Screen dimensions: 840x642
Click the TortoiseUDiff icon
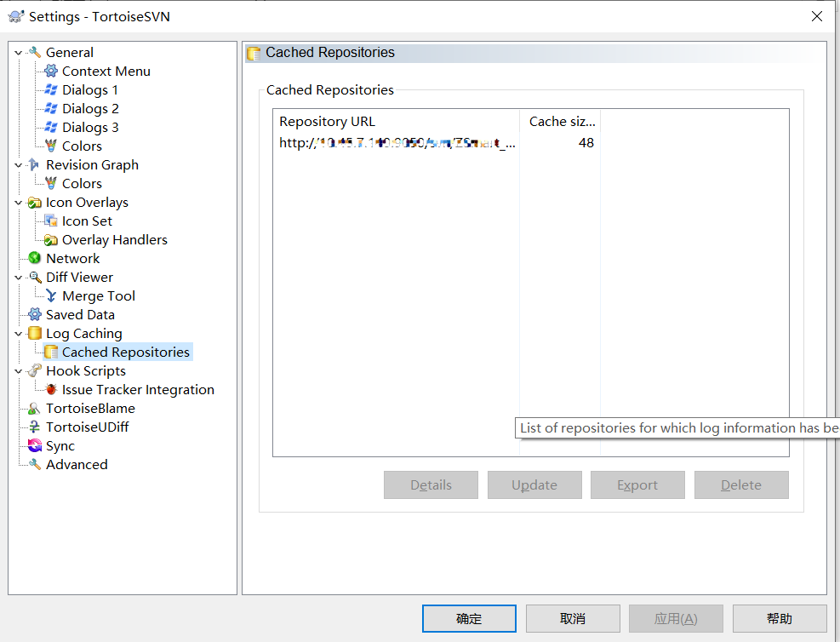point(34,427)
